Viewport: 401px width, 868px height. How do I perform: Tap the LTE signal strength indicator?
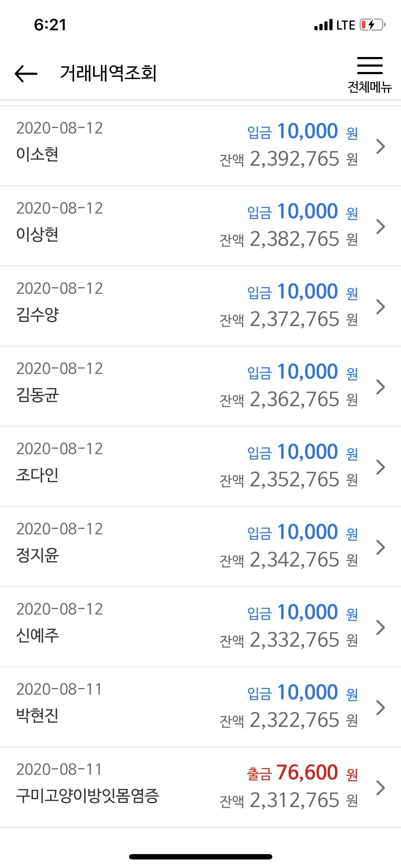324,25
